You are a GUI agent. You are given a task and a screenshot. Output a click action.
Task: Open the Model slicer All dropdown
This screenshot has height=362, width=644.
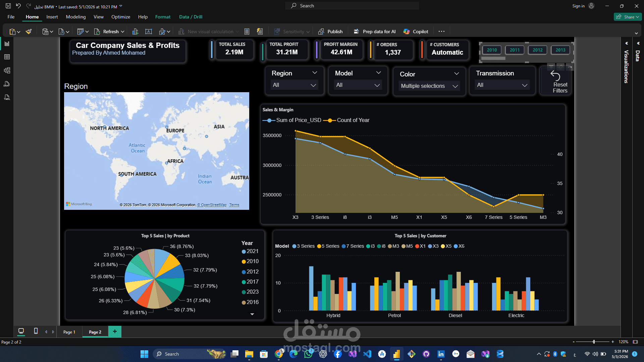pyautogui.click(x=358, y=85)
